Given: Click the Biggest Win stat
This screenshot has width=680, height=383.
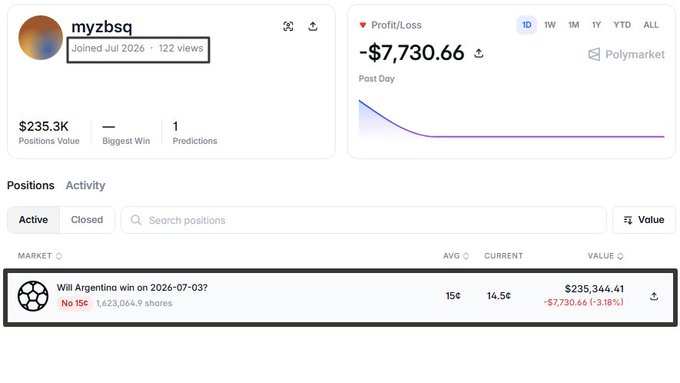Looking at the screenshot, I should pos(126,132).
